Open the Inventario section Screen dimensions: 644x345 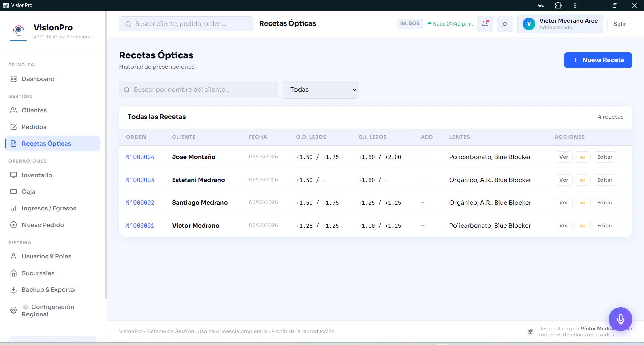52,175
